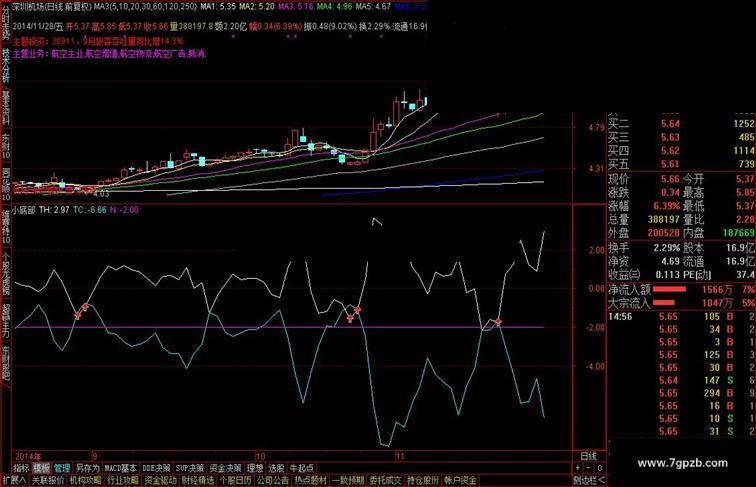This screenshot has width=756, height=487.
Task: Switch to SUP决策 indicator template
Action: (x=190, y=468)
